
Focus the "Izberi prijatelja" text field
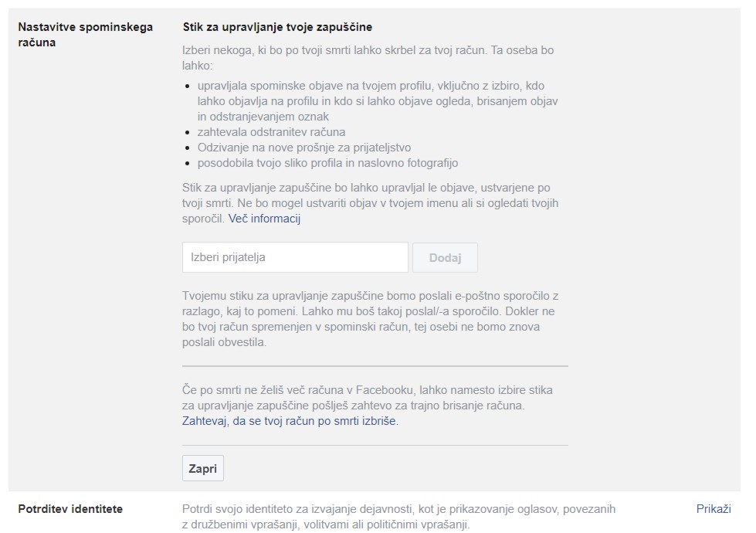[x=294, y=257]
